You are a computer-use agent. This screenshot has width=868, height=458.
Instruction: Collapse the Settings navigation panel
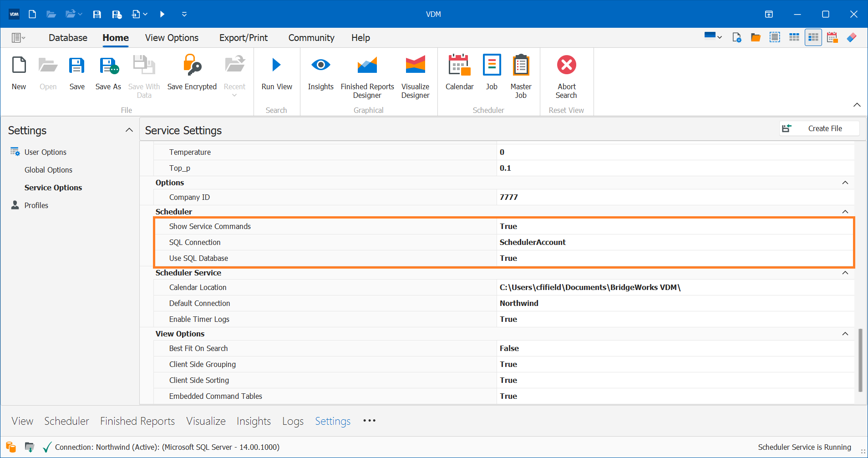coord(129,130)
